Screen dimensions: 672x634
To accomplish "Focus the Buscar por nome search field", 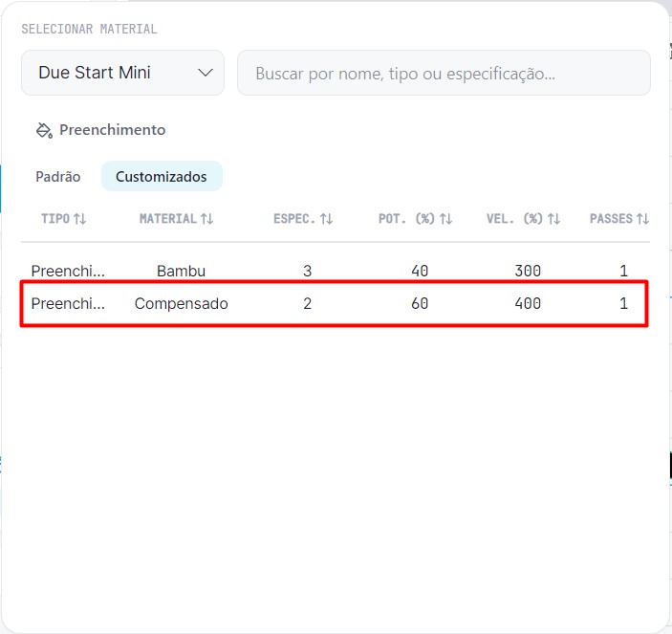I will 444,73.
